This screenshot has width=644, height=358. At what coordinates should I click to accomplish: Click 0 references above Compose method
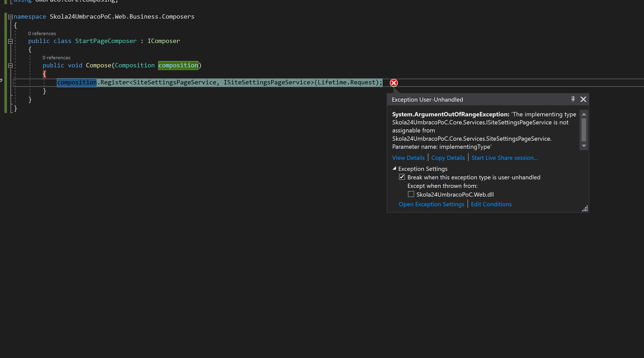[x=57, y=58]
